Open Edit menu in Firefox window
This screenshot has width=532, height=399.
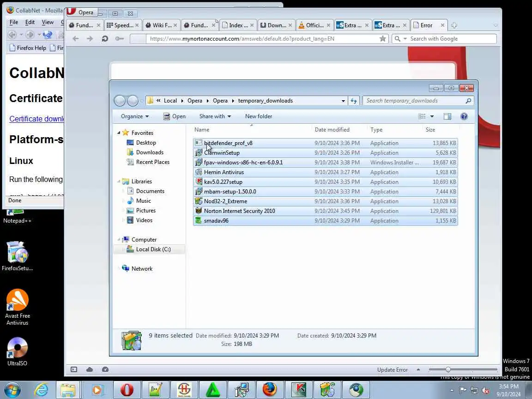point(30,22)
